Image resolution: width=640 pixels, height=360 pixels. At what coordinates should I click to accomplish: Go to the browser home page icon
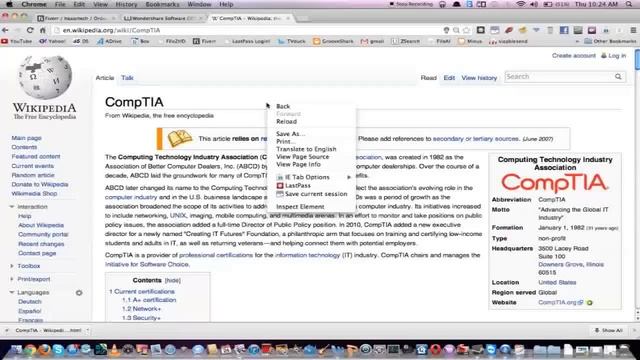click(x=42, y=30)
